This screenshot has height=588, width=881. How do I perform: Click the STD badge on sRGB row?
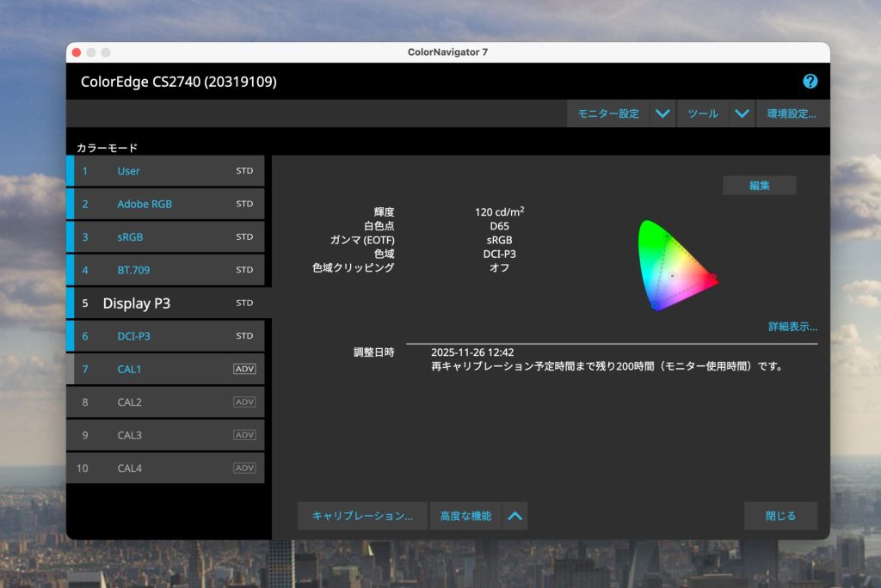[244, 236]
